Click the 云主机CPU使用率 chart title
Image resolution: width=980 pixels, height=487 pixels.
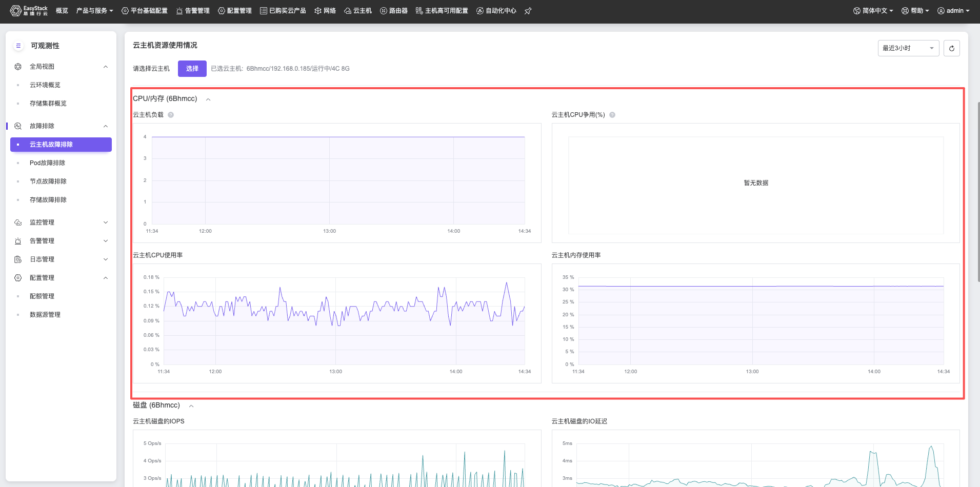pos(158,255)
